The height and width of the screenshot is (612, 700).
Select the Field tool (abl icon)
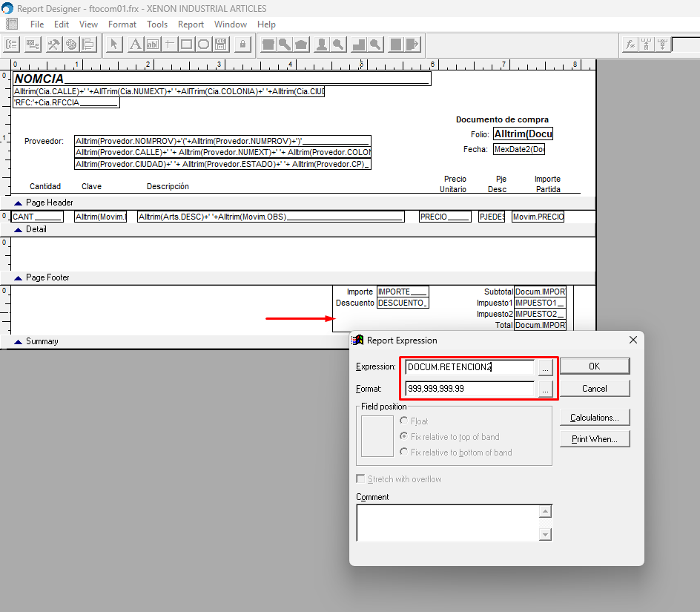pyautogui.click(x=153, y=45)
